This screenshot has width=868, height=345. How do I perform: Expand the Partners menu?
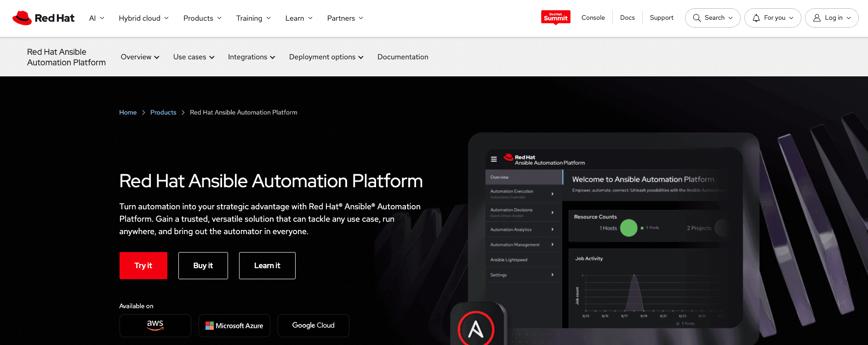[x=345, y=18]
